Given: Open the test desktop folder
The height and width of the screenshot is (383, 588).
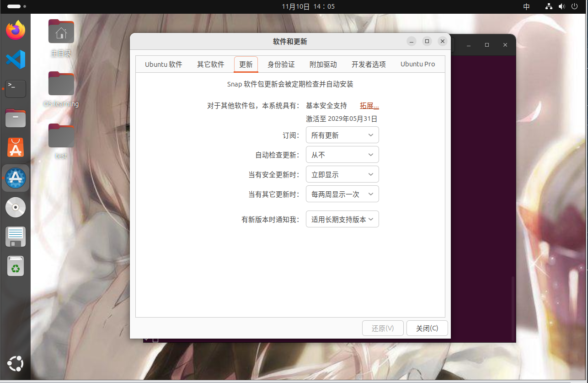Looking at the screenshot, I should (x=61, y=142).
